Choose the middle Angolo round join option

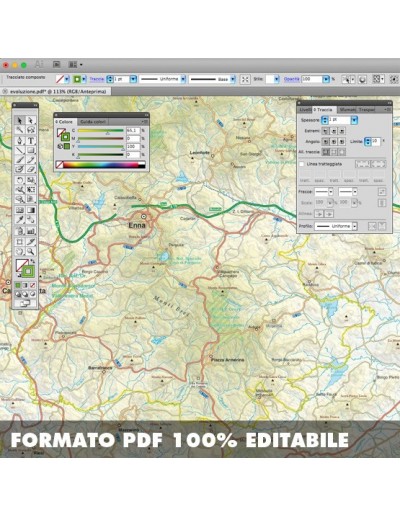coord(334,142)
